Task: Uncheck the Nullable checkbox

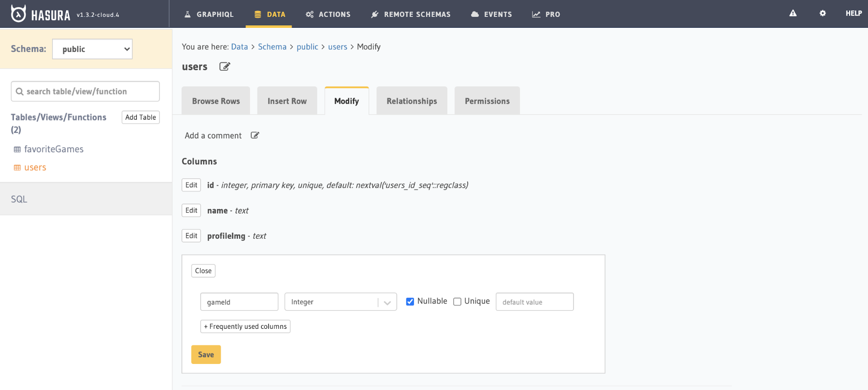Action: click(x=410, y=302)
